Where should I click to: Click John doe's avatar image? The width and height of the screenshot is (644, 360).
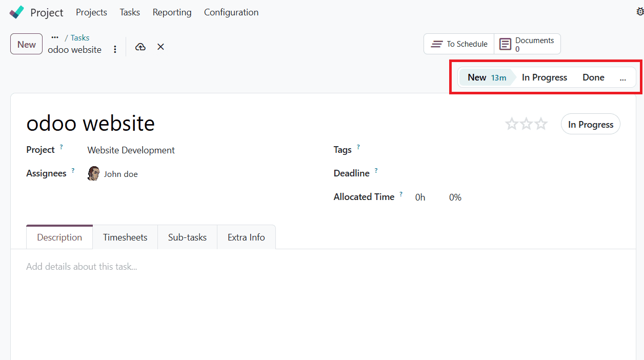coord(93,173)
